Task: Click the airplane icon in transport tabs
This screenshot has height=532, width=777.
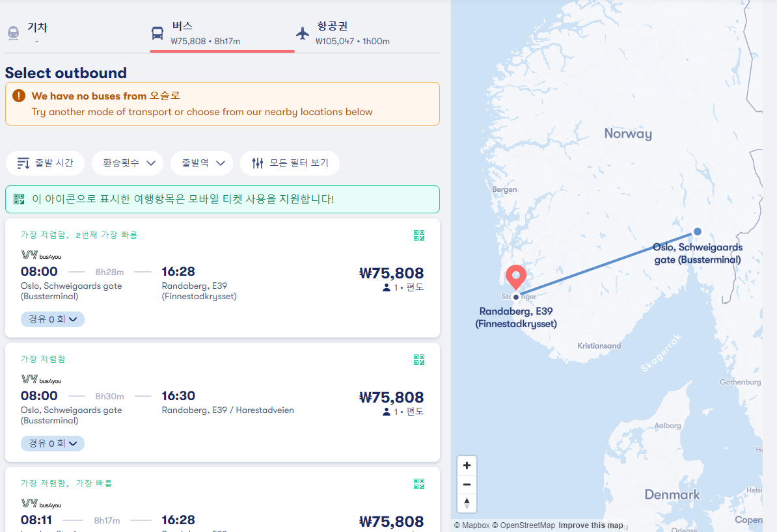Action: click(x=303, y=33)
